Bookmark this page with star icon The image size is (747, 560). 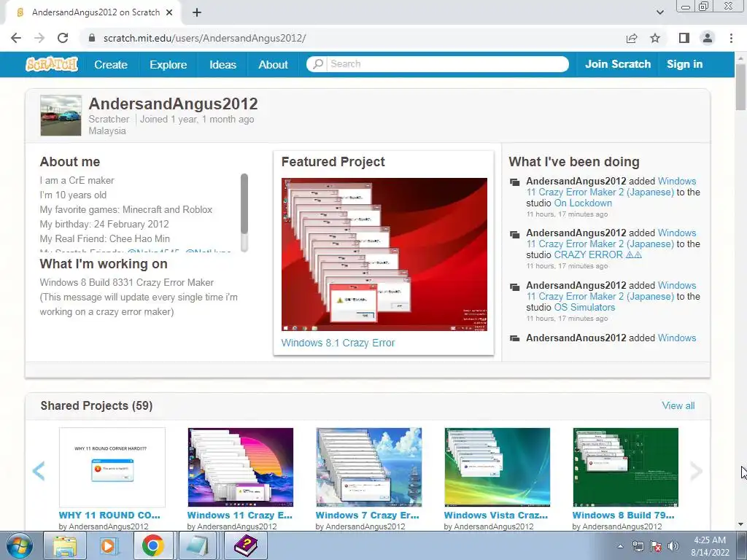pyautogui.click(x=655, y=38)
